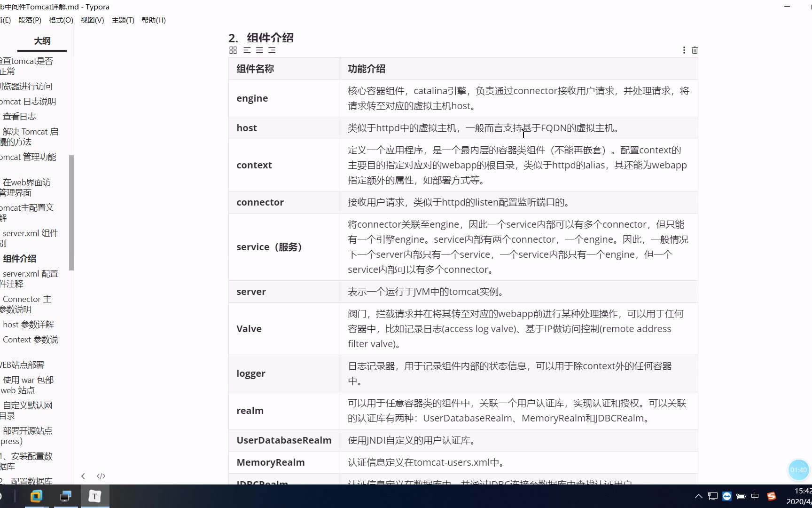Collapse sidebar with left arrow icon
The height and width of the screenshot is (508, 812).
point(83,476)
